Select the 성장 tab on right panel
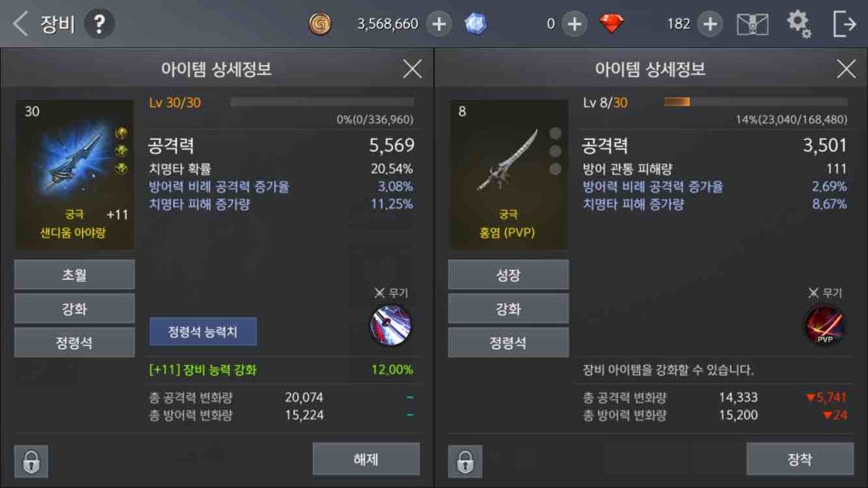 (x=508, y=274)
